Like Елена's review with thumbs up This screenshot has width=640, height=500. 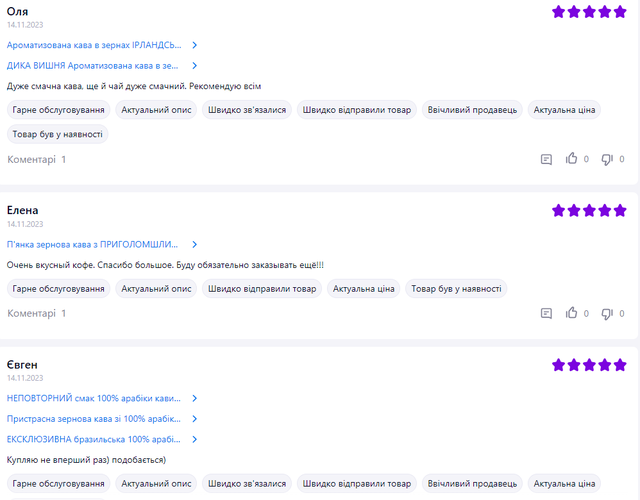click(572, 313)
